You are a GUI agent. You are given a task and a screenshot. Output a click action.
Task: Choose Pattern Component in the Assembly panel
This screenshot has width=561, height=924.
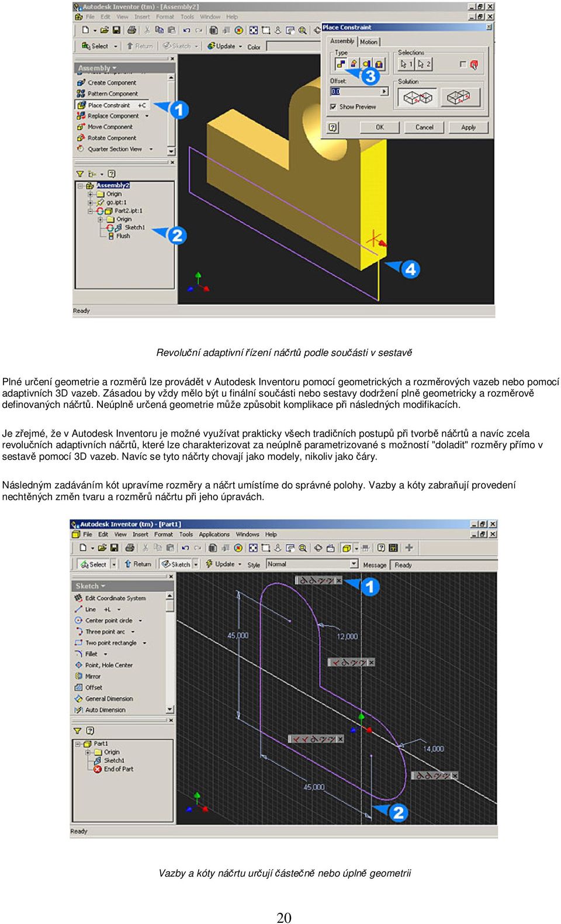coord(108,94)
